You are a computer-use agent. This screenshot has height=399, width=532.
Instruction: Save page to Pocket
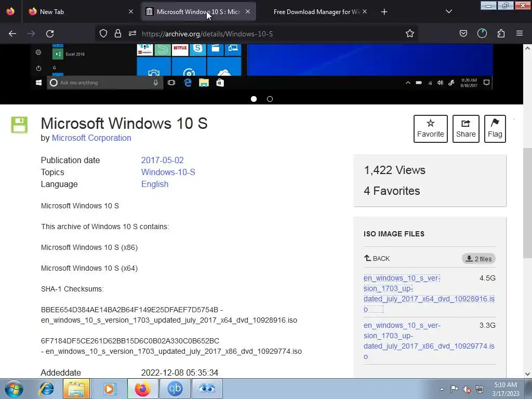(x=463, y=33)
